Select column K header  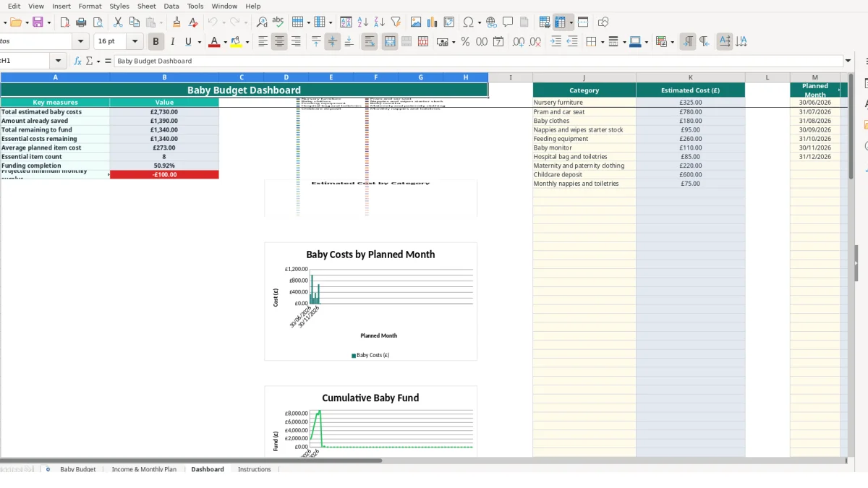click(691, 77)
